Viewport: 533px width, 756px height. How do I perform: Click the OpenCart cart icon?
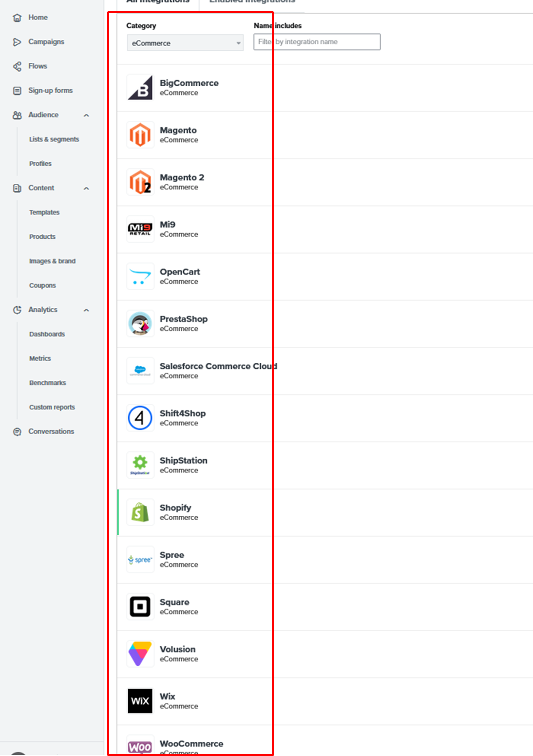click(x=140, y=277)
